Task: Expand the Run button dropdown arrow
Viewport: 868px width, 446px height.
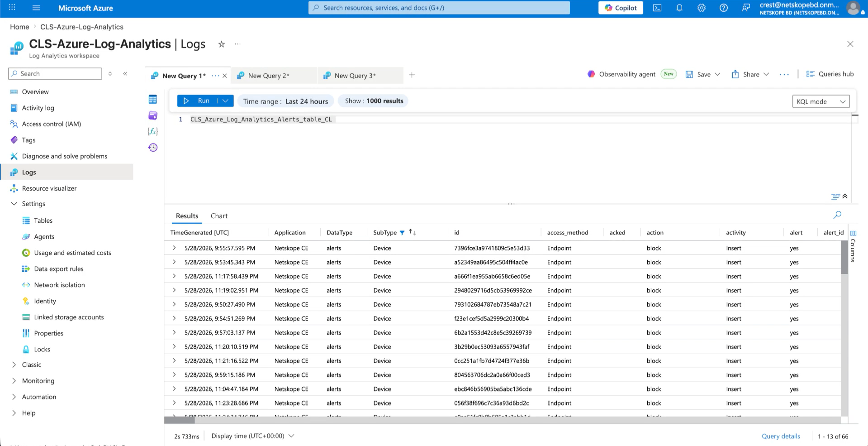Action: [226, 101]
